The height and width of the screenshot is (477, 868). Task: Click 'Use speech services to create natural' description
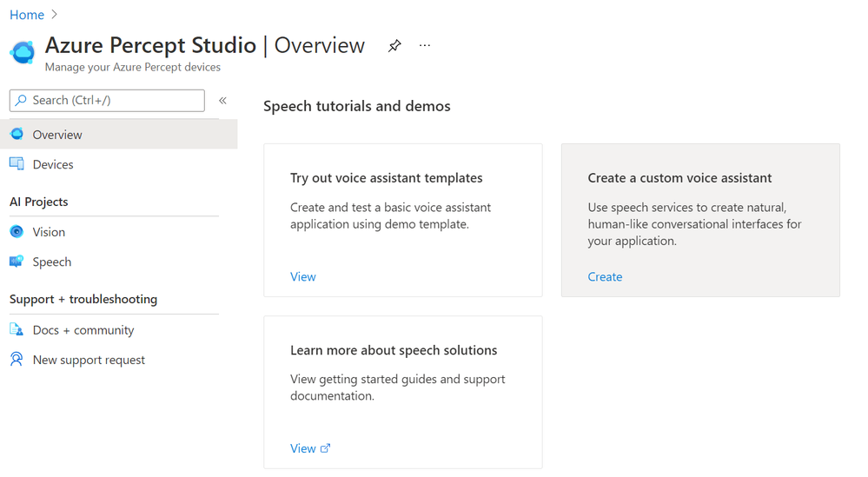pos(694,224)
